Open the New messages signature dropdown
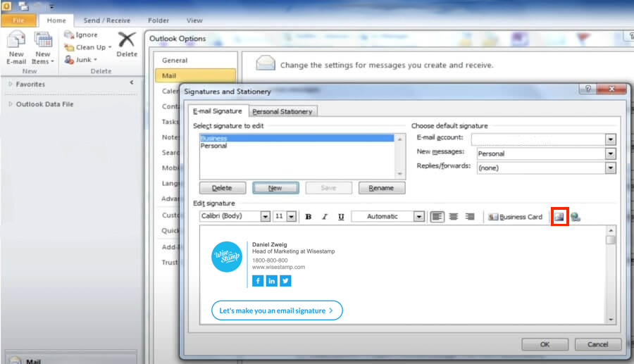The height and width of the screenshot is (364, 634). coord(610,153)
